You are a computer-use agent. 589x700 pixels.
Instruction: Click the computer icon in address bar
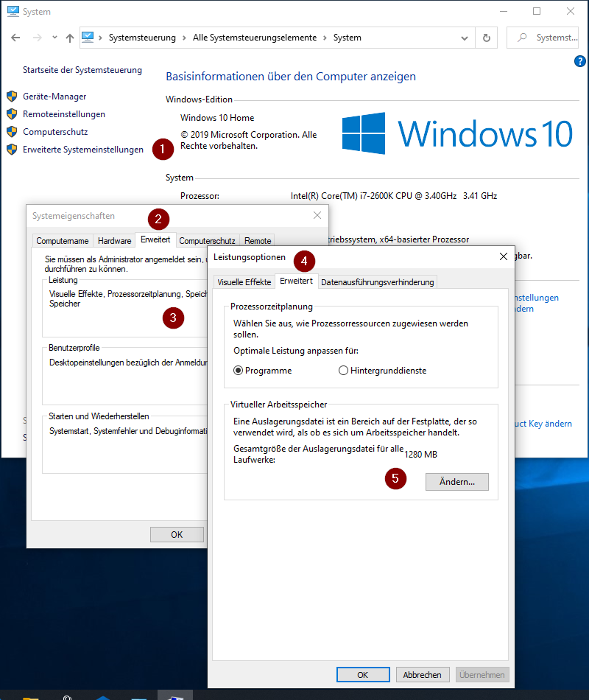coord(88,37)
